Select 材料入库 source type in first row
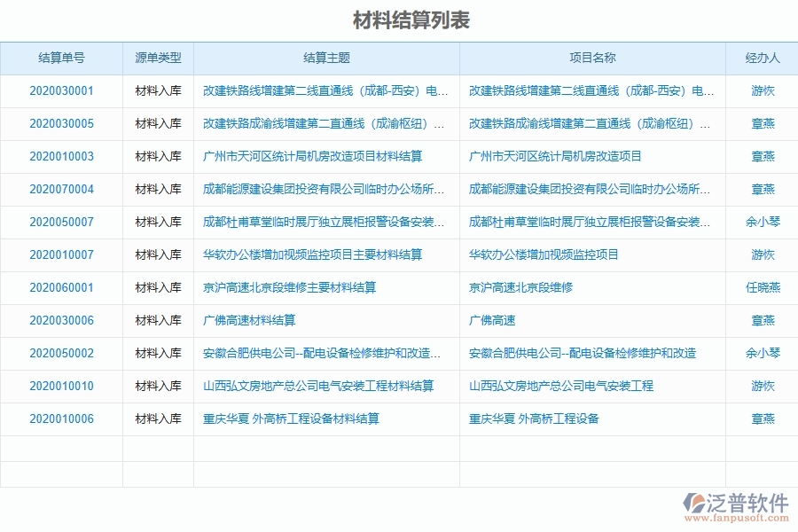Image resolution: width=798 pixels, height=532 pixels. pyautogui.click(x=157, y=90)
